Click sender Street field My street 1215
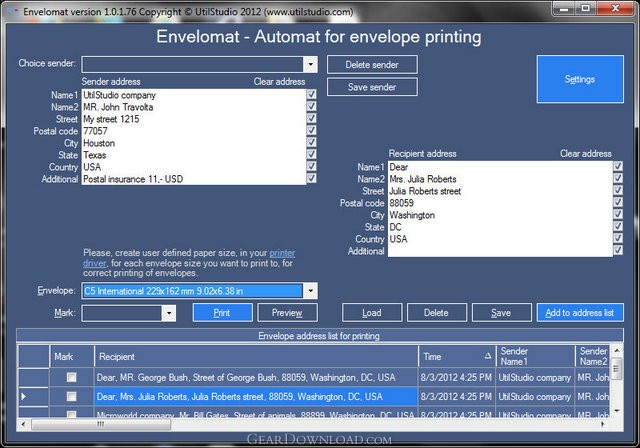The width and height of the screenshot is (640, 448). coord(194,119)
